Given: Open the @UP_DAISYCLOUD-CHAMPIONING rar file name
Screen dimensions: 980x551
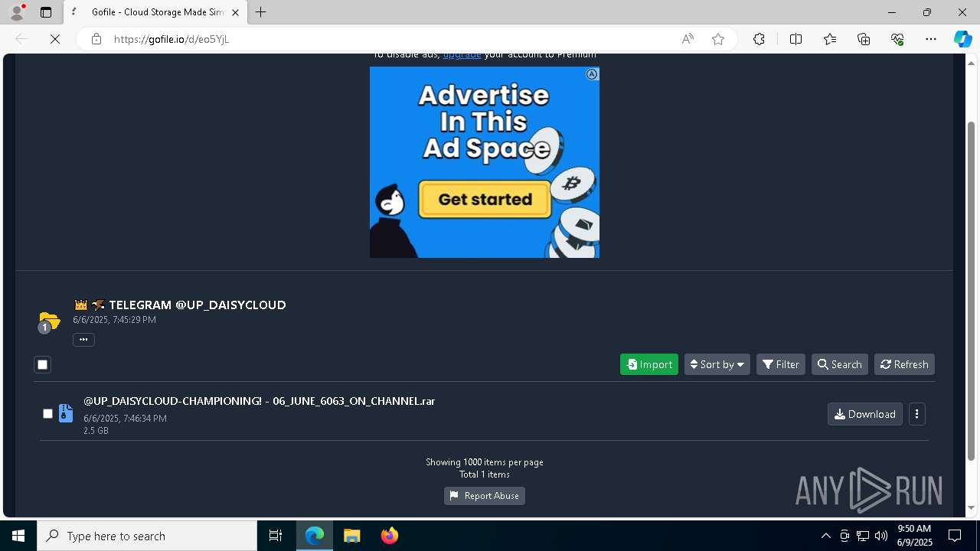Looking at the screenshot, I should (259, 401).
